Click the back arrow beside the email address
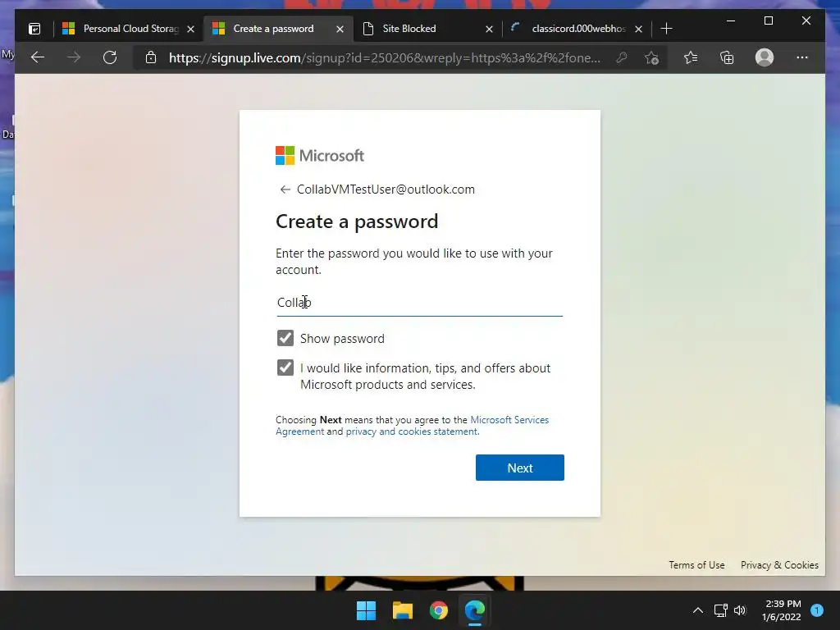The width and height of the screenshot is (840, 630). click(x=285, y=189)
